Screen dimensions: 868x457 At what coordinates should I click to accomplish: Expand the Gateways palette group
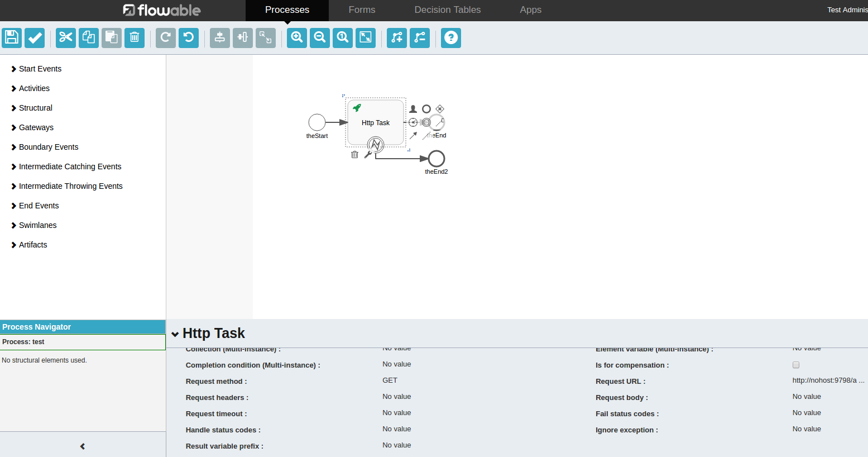[36, 127]
